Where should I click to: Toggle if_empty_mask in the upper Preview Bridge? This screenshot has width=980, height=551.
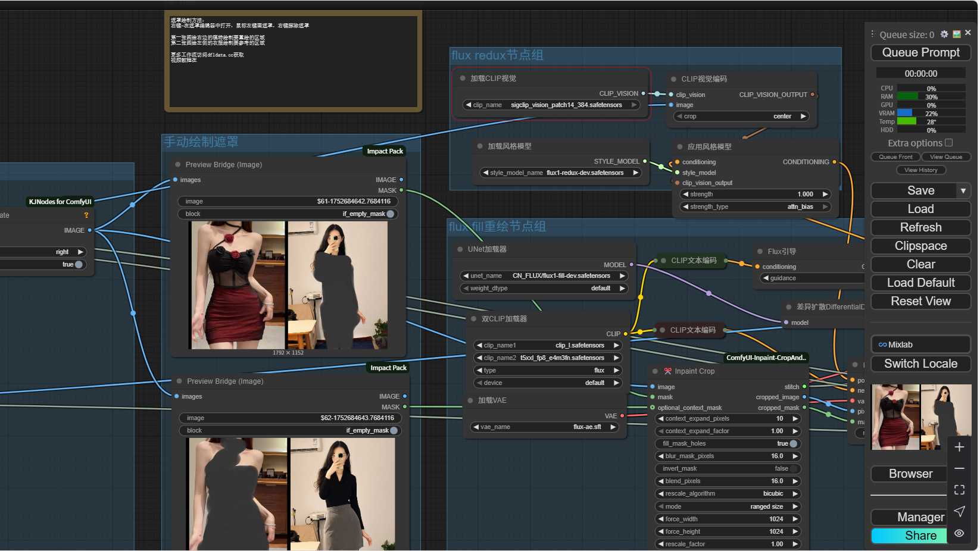[390, 214]
